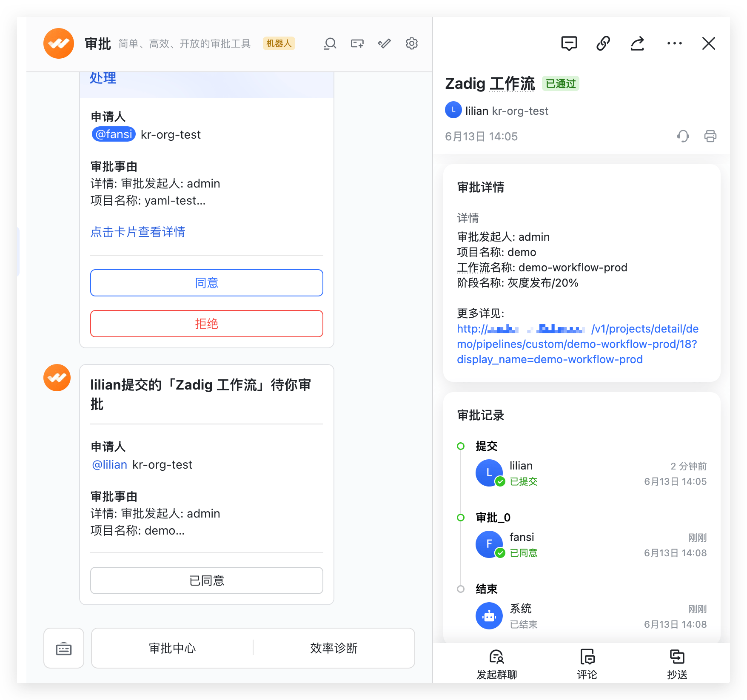Viewport: 747px width, 700px height.
Task: Click text 项目名称: yaml-test...
Action: 148,200
